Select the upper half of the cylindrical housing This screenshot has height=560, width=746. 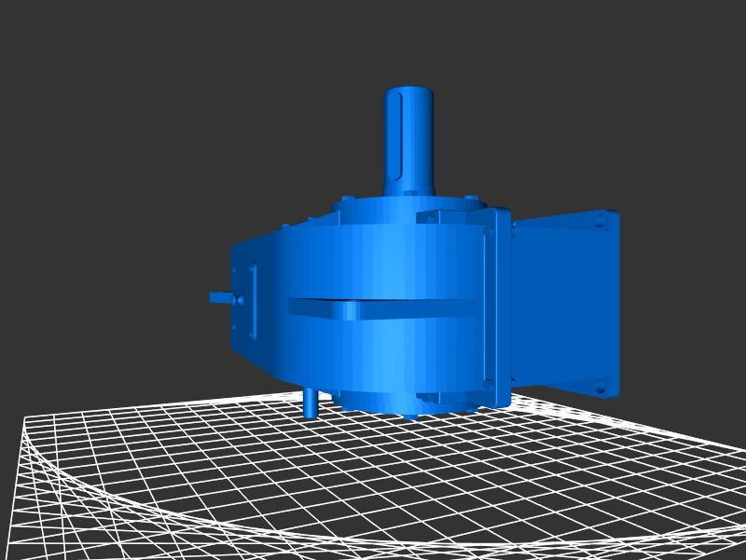click(373, 261)
